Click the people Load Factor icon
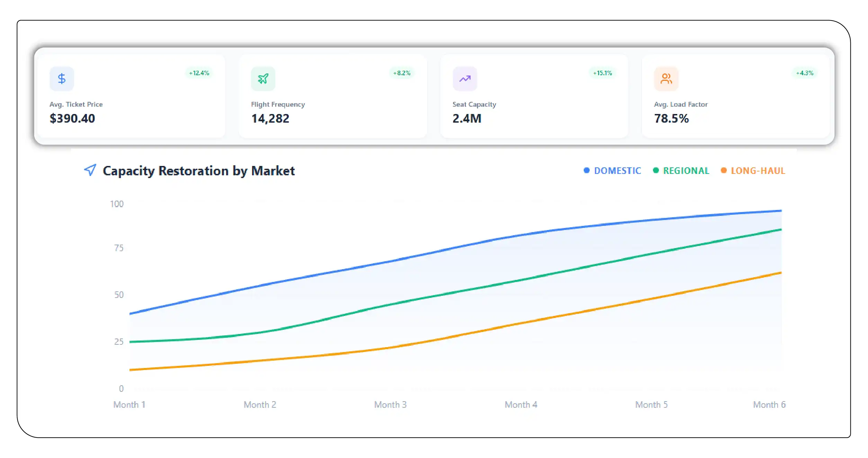Viewport: 868px width, 458px height. coord(666,79)
